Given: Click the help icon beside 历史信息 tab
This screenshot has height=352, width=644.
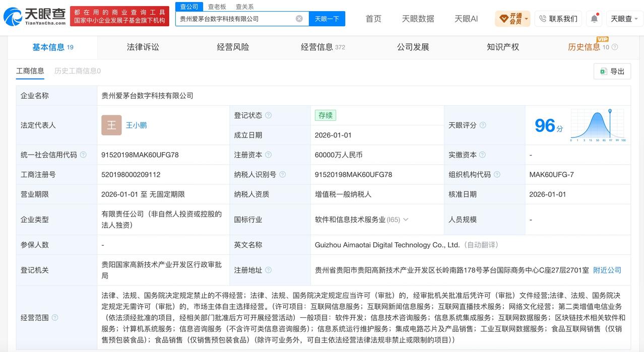Looking at the screenshot, I should click(615, 47).
